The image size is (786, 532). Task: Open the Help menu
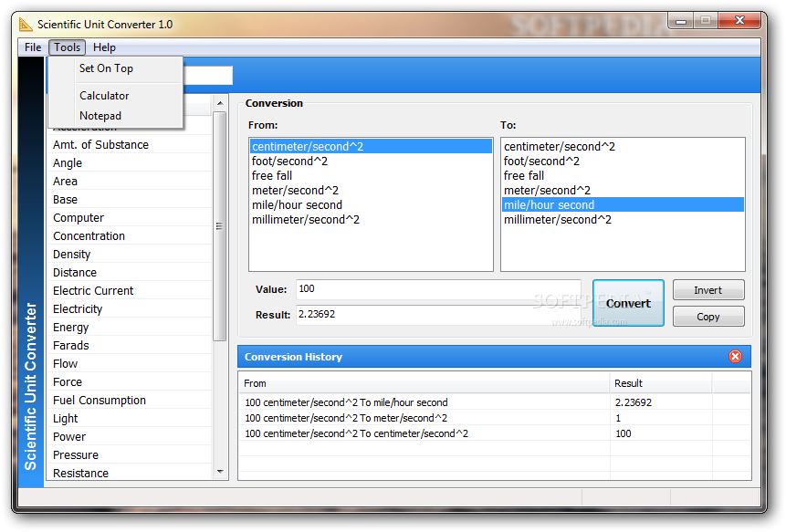(x=104, y=47)
